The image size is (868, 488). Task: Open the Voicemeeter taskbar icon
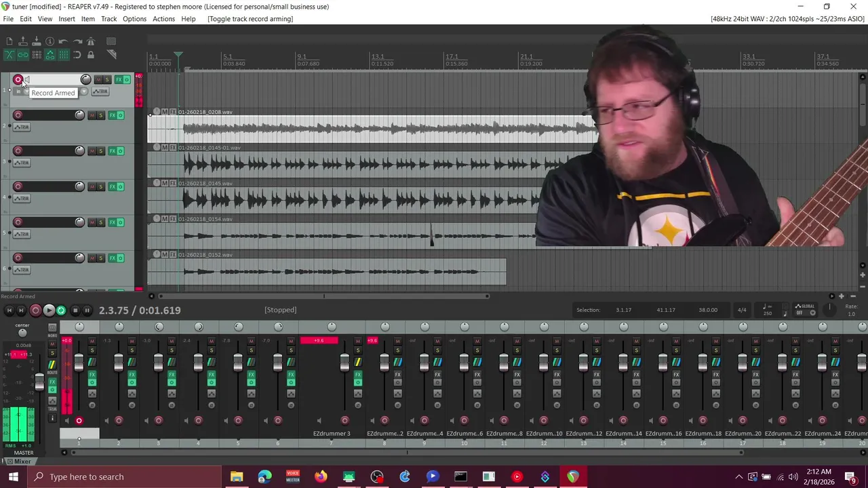point(293,476)
